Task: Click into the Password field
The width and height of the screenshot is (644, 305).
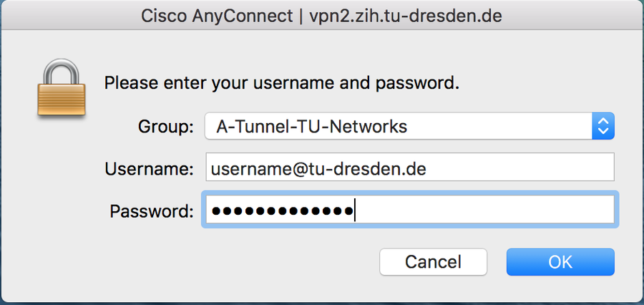Action: [410, 209]
